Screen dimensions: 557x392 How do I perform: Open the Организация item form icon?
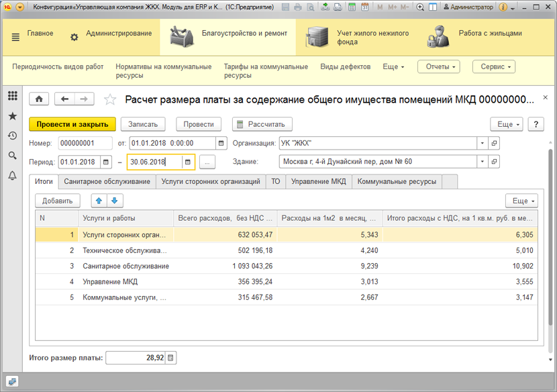pyautogui.click(x=494, y=143)
